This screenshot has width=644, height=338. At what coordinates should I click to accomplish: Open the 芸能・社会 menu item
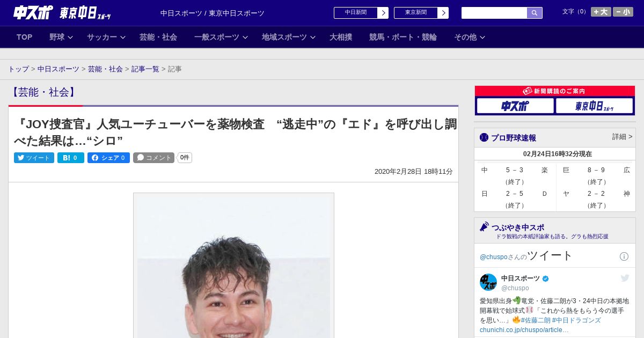[158, 37]
